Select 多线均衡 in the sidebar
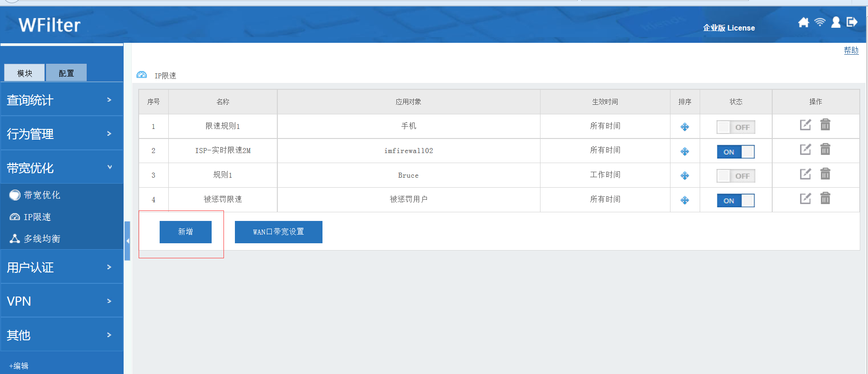Screen dimensions: 868x374 point(42,239)
